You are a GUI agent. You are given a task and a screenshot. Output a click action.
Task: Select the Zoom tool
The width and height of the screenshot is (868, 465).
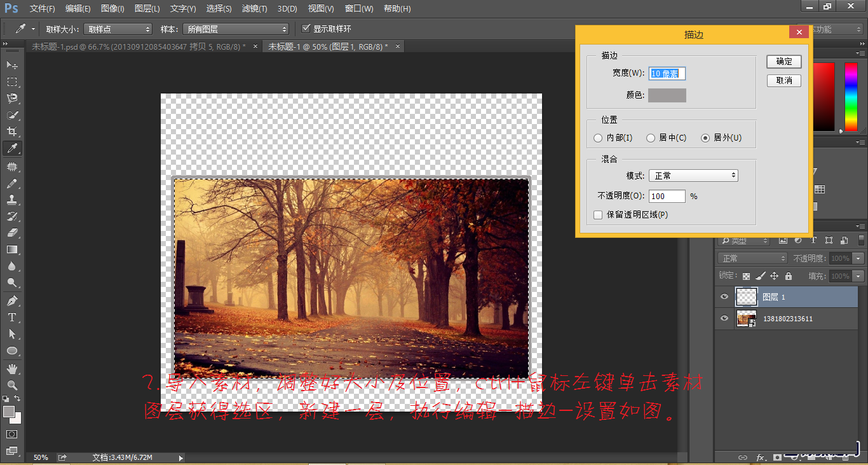click(12, 385)
